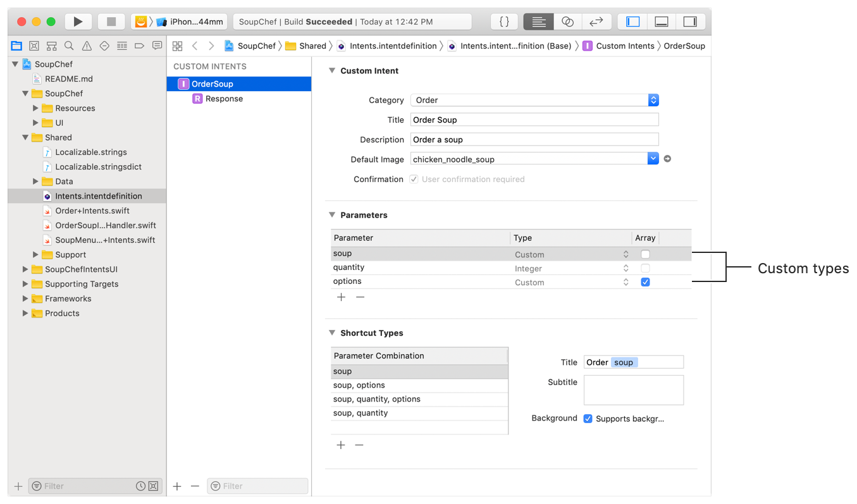This screenshot has width=857, height=504.
Task: Switch to the Assistant editor
Action: [567, 22]
